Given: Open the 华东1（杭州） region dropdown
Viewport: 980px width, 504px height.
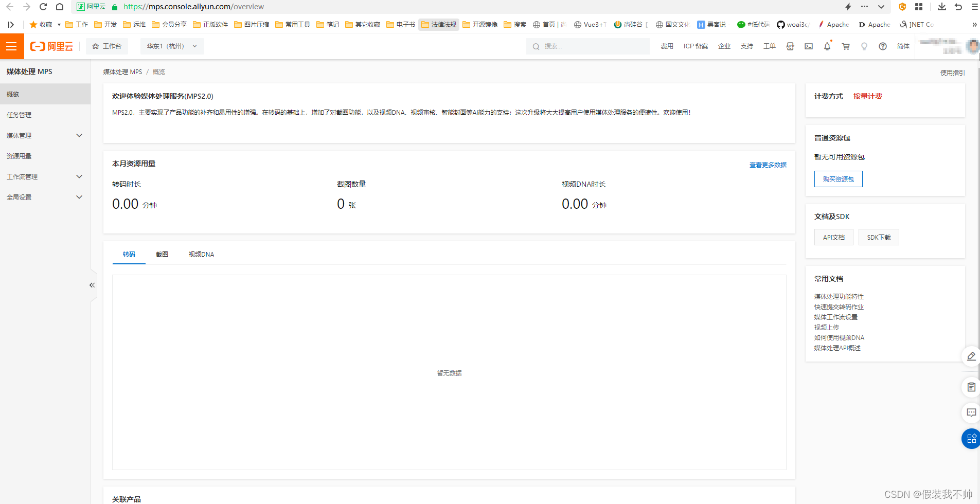Looking at the screenshot, I should 172,46.
